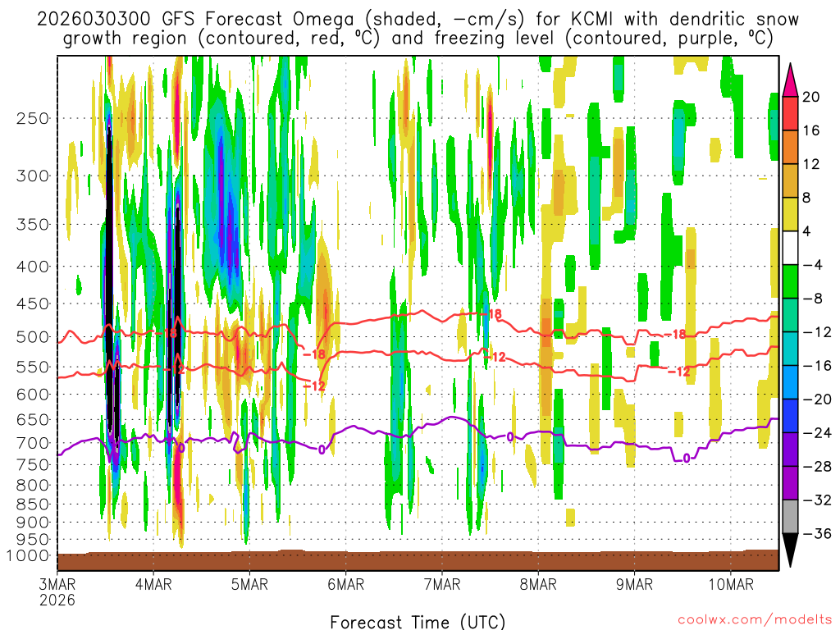Viewport: 840px width, 630px height.
Task: Click the magenta up-arrow atop the color bar
Action: (x=791, y=79)
